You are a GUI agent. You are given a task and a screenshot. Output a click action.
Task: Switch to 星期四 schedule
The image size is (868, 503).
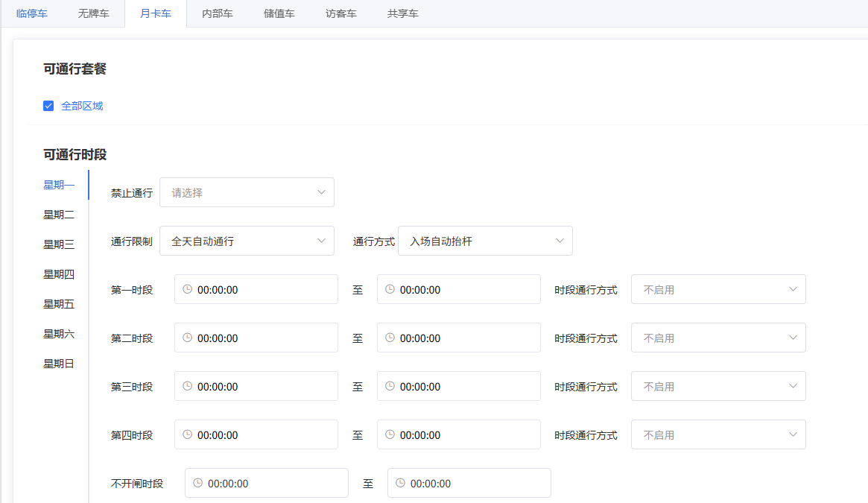pyautogui.click(x=59, y=274)
